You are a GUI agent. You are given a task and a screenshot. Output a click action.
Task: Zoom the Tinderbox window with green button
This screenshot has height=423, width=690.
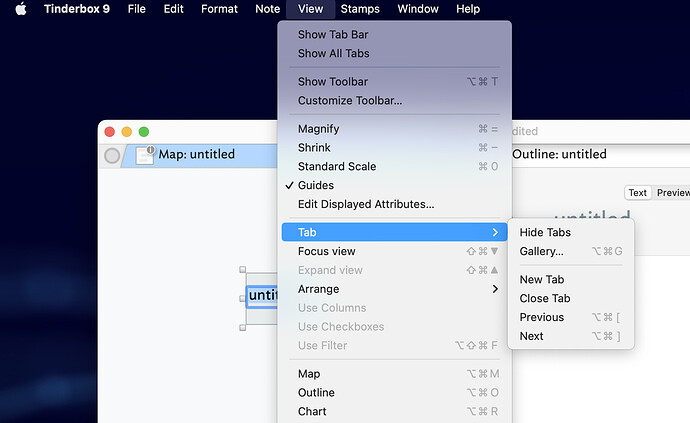[x=144, y=132]
